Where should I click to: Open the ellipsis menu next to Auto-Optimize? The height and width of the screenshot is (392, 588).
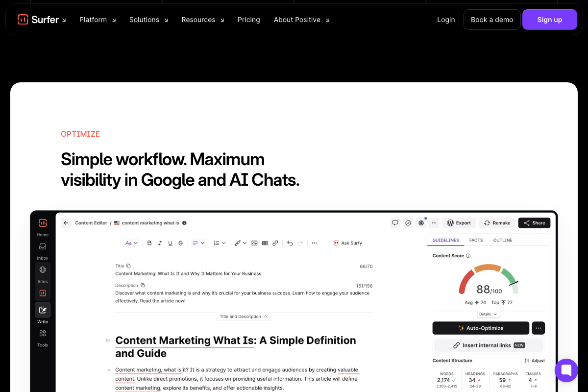coord(538,328)
